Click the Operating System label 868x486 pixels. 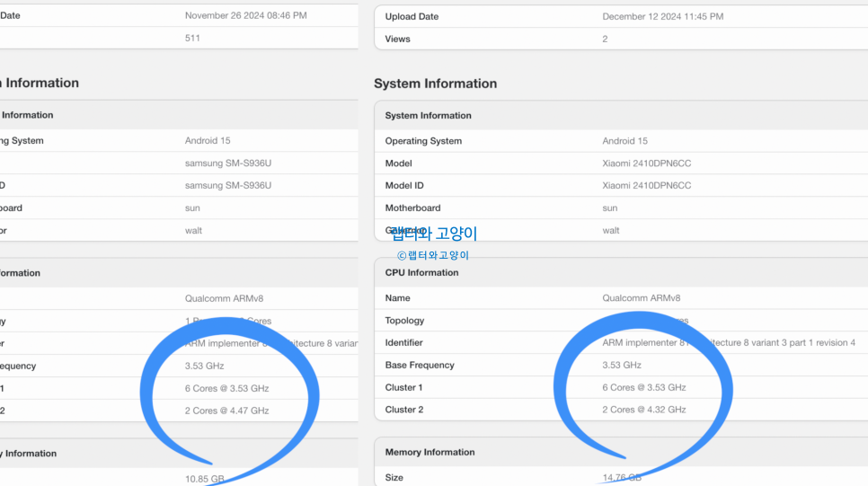tap(423, 141)
